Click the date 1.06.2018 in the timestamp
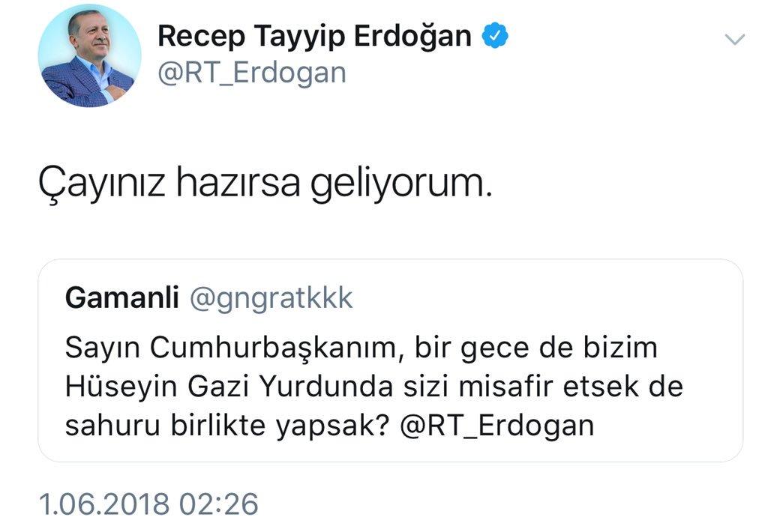Image resolution: width=768 pixels, height=532 pixels. [x=105, y=504]
